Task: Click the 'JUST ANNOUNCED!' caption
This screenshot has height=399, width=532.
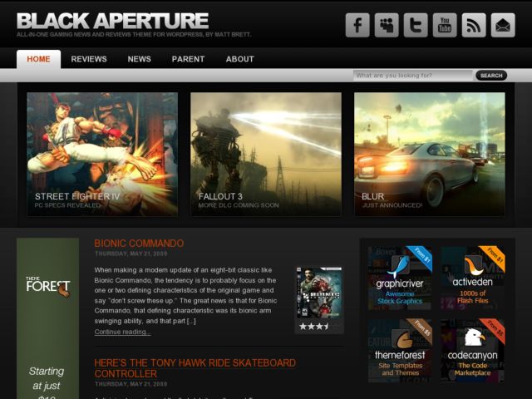Action: (x=392, y=205)
